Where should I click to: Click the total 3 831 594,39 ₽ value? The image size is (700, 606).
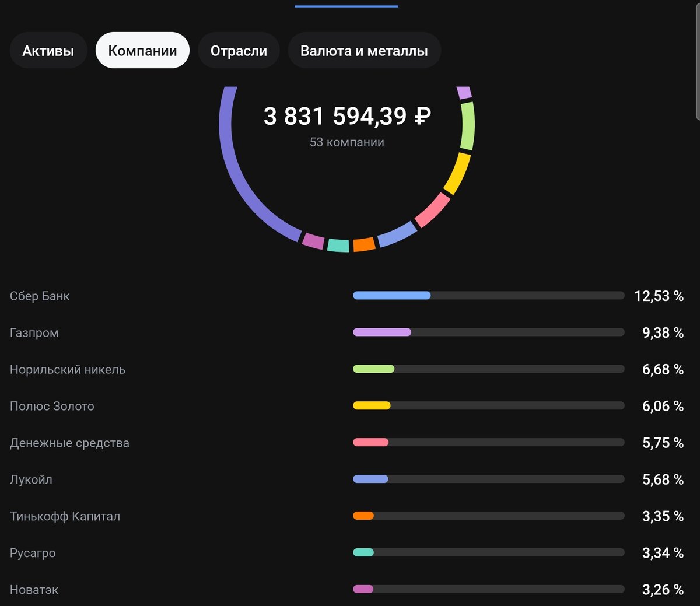[x=347, y=116]
